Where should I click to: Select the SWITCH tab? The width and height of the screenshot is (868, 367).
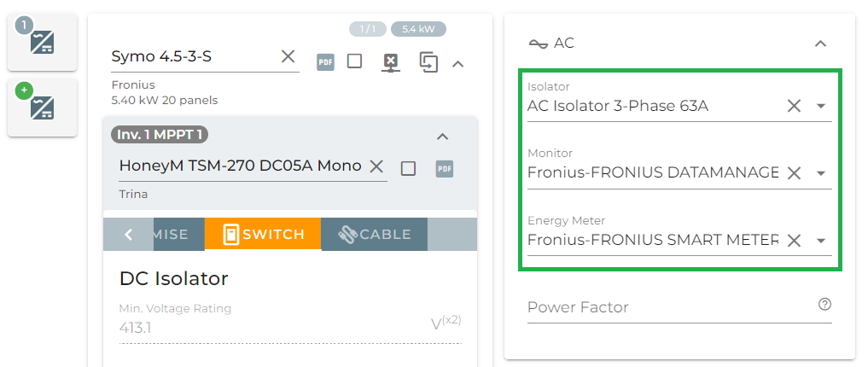263,234
